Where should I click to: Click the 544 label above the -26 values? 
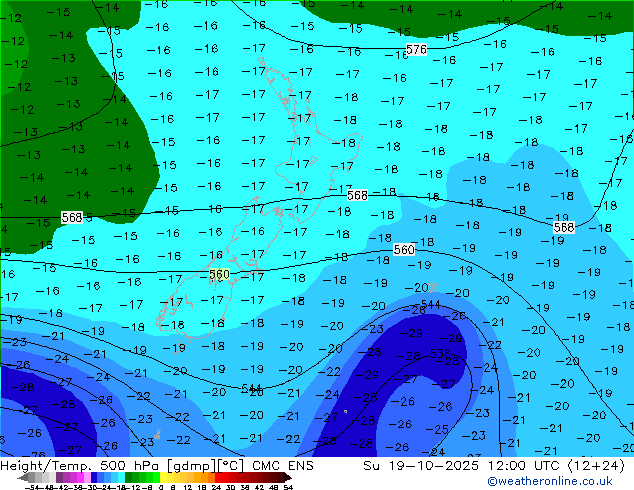[431, 304]
